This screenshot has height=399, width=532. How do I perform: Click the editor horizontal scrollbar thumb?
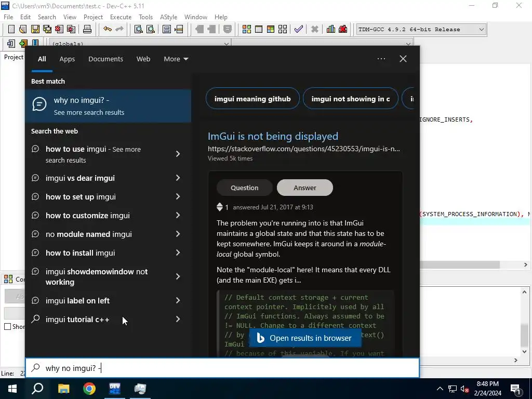click(x=460, y=264)
